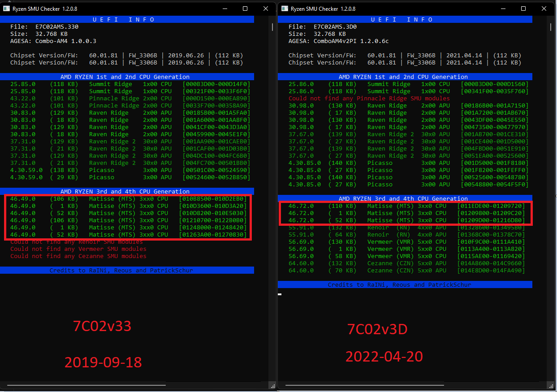Select Summit Ridge row with address 00321F00-0033F6F0
This screenshot has height=392, width=557.
(x=130, y=91)
